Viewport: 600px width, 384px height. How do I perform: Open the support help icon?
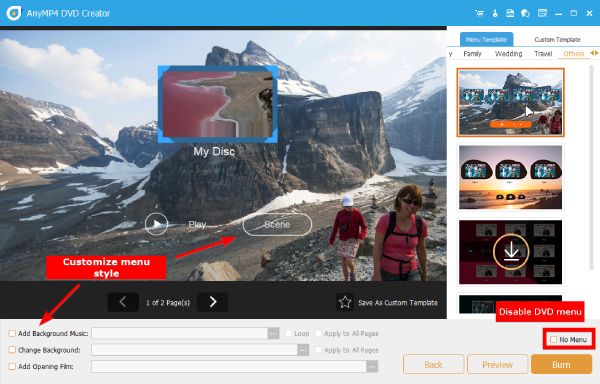coord(525,13)
